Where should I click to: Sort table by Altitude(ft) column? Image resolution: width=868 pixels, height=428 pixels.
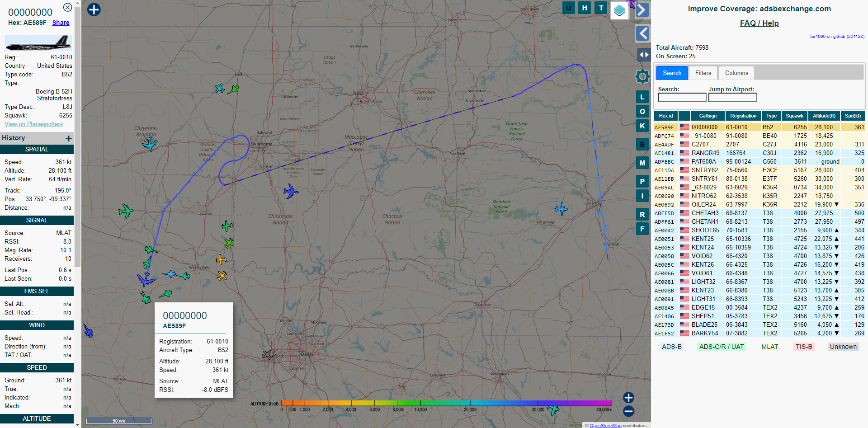coord(824,116)
